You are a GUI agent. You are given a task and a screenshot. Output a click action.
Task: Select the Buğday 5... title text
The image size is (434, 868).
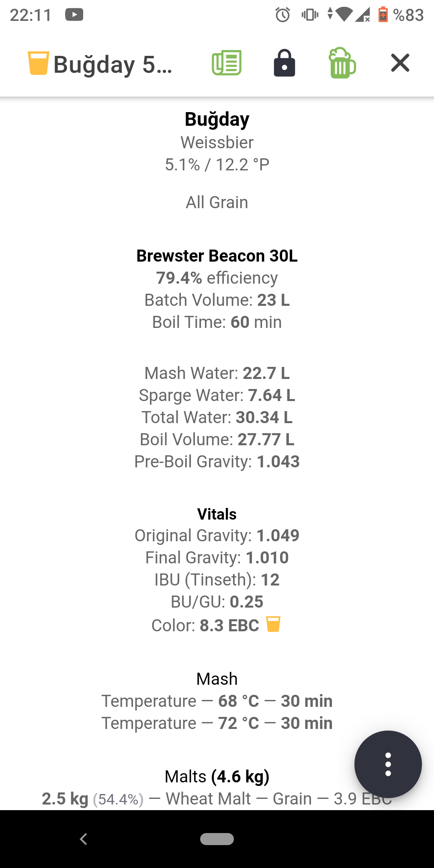113,64
